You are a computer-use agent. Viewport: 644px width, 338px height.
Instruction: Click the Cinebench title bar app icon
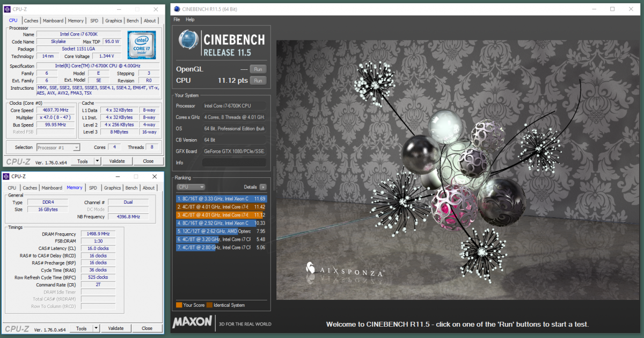point(176,9)
